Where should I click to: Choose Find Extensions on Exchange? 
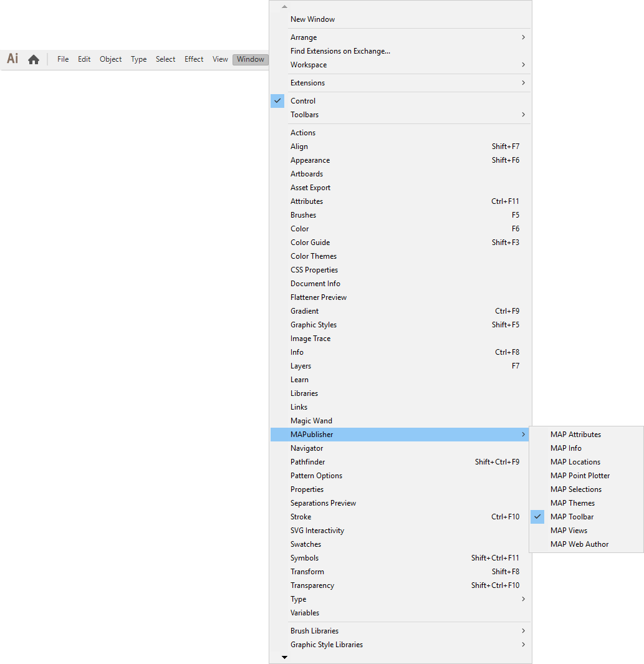pos(400,51)
